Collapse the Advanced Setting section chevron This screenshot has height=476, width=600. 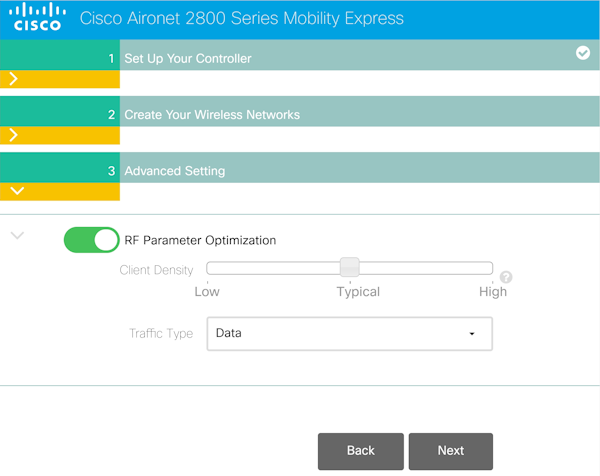(x=17, y=191)
